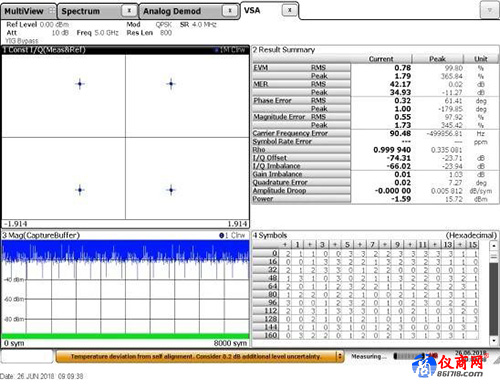The height and width of the screenshot is (389, 500).
Task: Select the 1 Const I/Q window title
Action: tap(44, 50)
